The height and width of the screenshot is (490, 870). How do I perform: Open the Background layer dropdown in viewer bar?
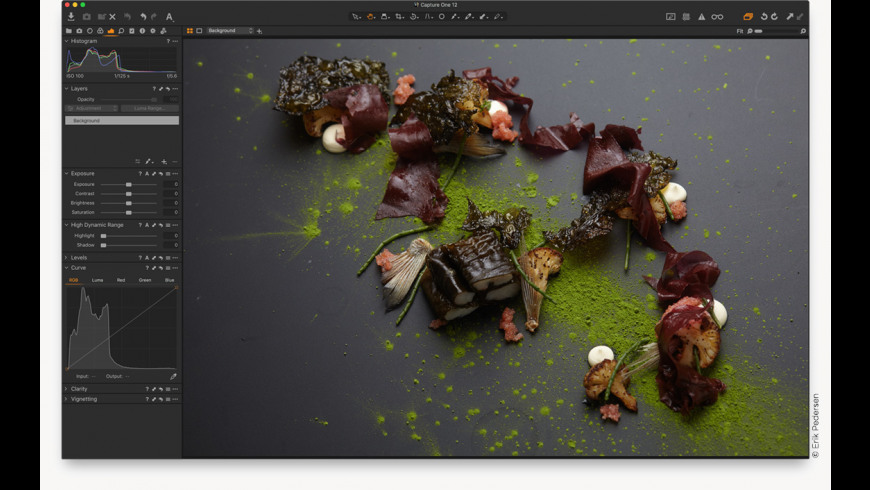230,31
